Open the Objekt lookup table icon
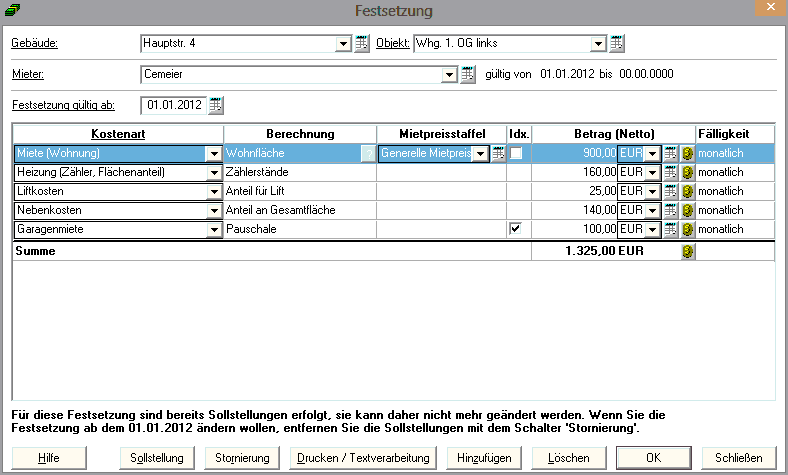Screen dimensions: 788x475 tap(617, 44)
